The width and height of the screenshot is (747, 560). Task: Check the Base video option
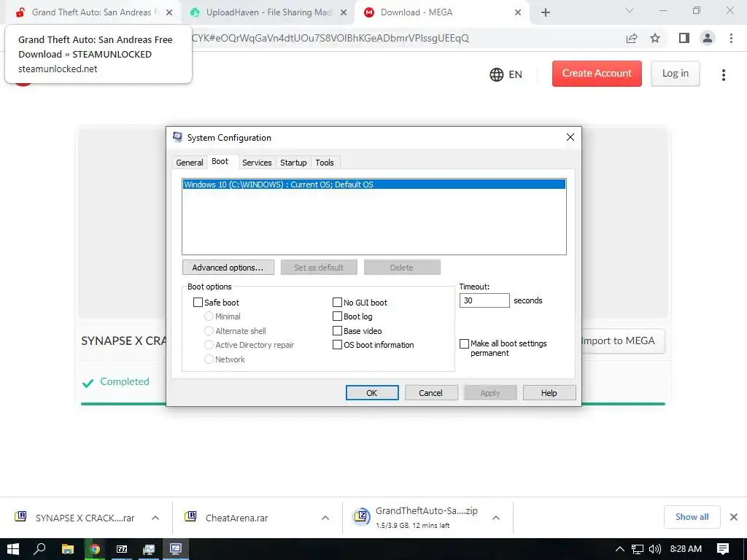[x=337, y=330]
